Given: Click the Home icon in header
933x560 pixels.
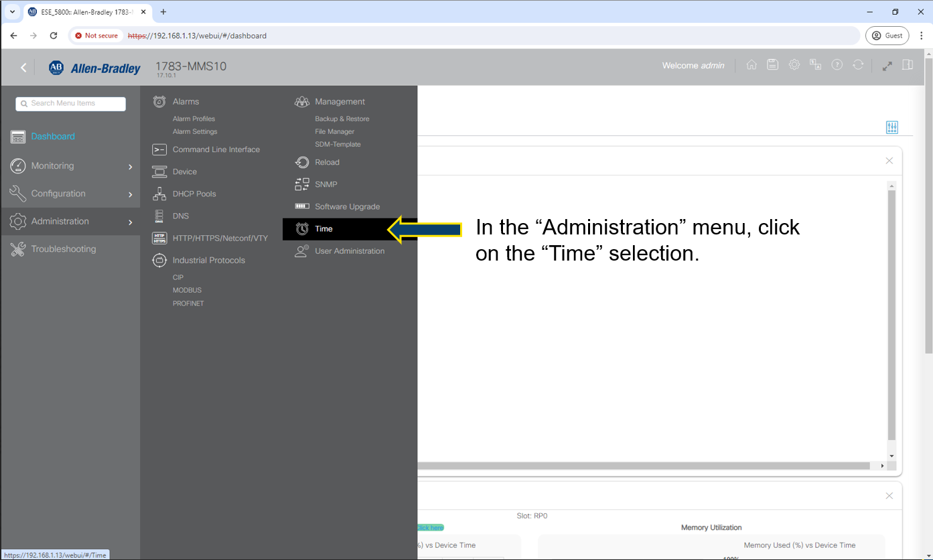Looking at the screenshot, I should click(x=751, y=65).
